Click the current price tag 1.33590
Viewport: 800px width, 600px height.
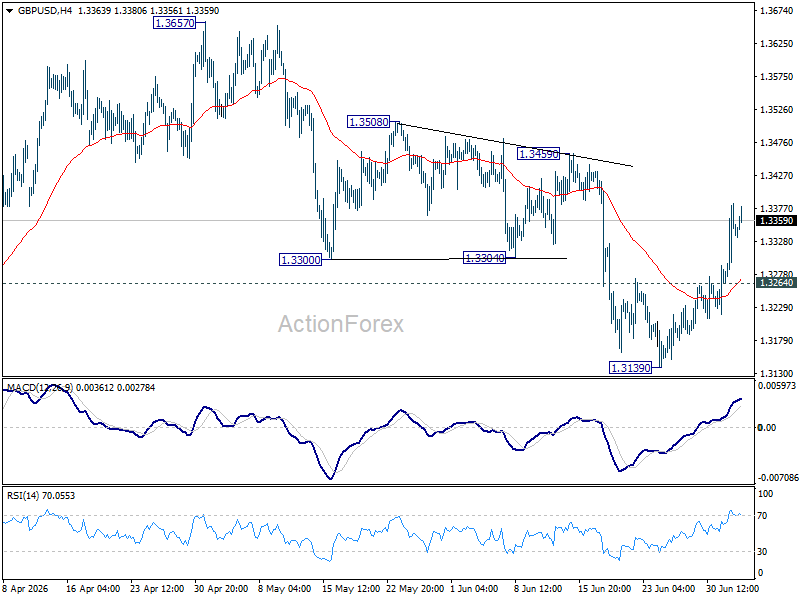[777, 221]
